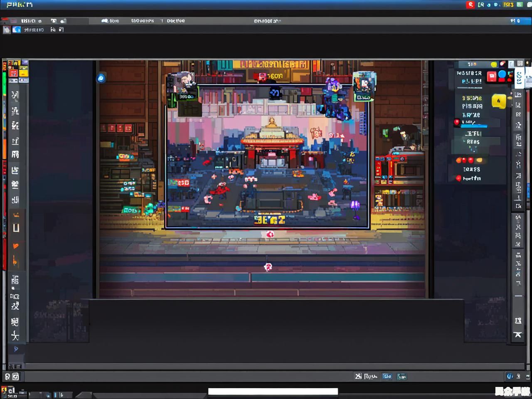The image size is (532, 399).
Task: Click the red square icon in right panel
Action: click(492, 77)
